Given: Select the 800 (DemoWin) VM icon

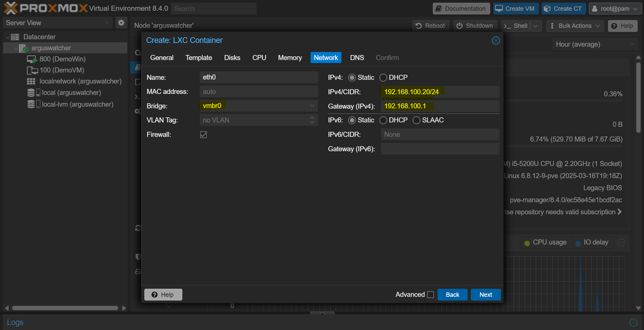Looking at the screenshot, I should pos(32,59).
